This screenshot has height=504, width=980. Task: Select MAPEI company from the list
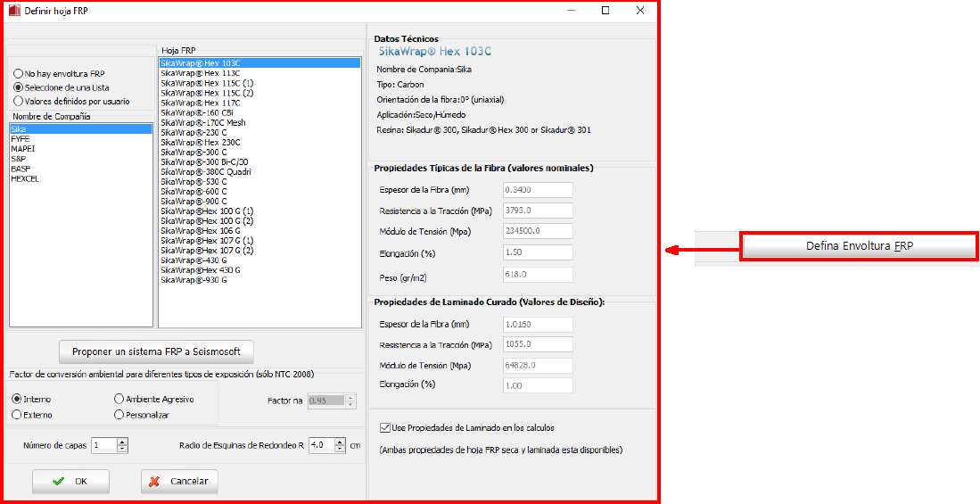pyautogui.click(x=22, y=149)
